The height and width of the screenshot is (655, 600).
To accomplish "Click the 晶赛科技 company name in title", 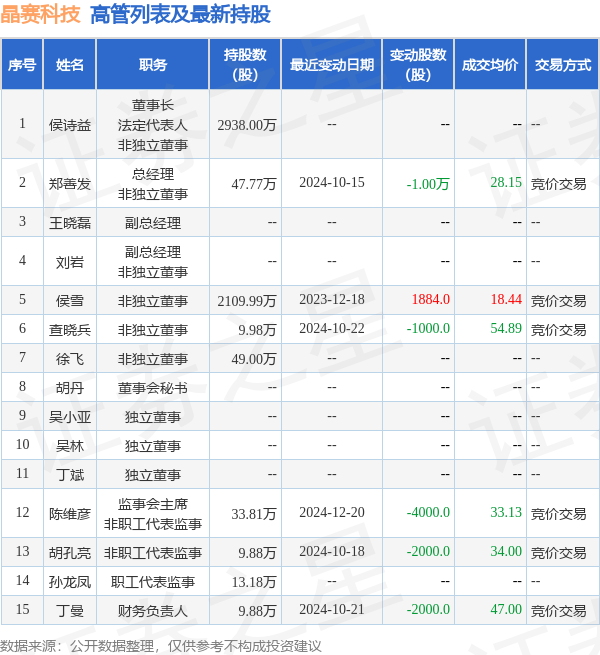I will (41, 14).
